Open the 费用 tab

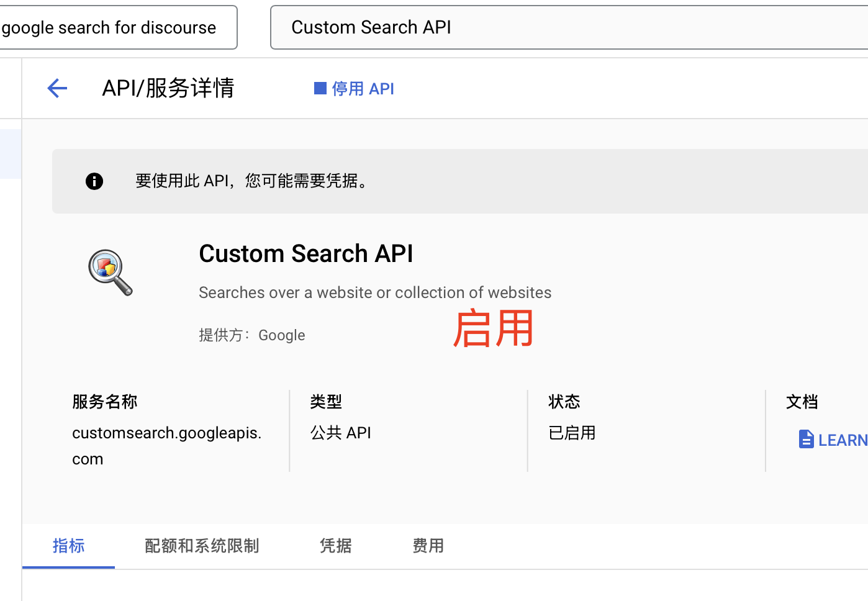click(428, 546)
